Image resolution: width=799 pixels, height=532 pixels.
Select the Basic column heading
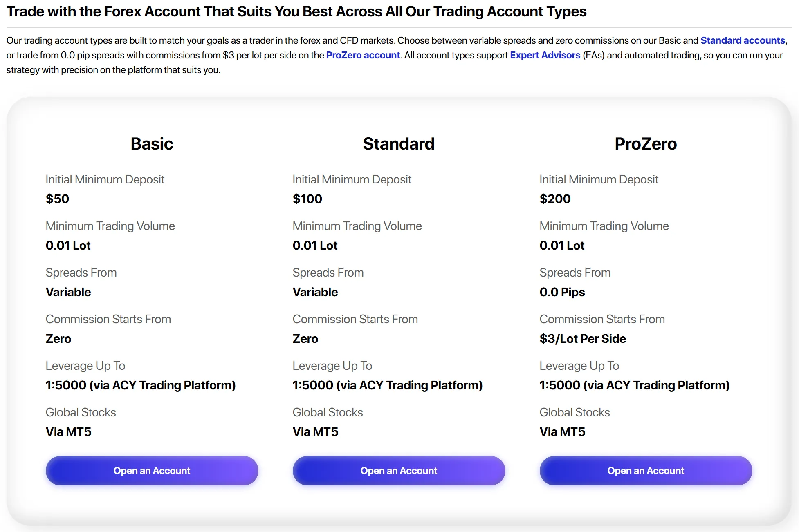pos(152,144)
